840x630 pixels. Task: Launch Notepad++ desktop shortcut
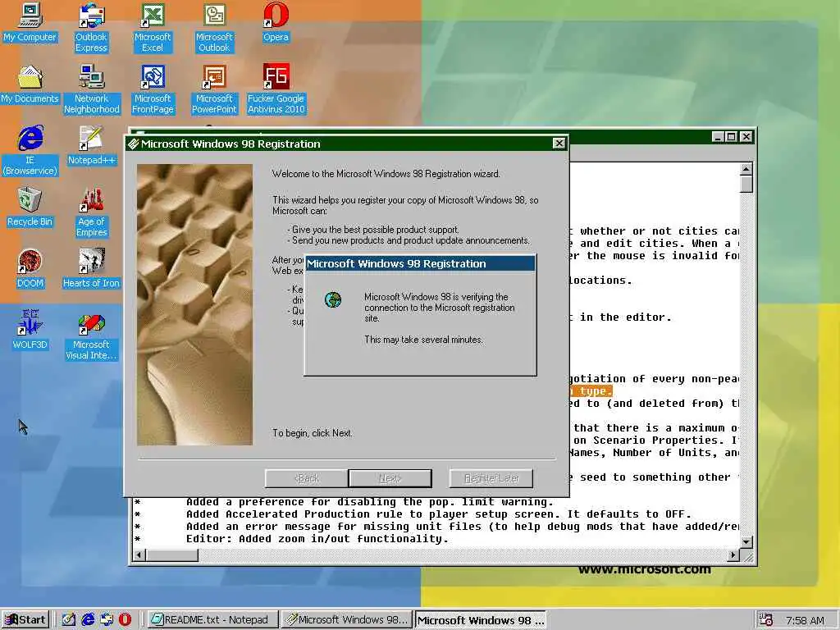click(x=91, y=146)
